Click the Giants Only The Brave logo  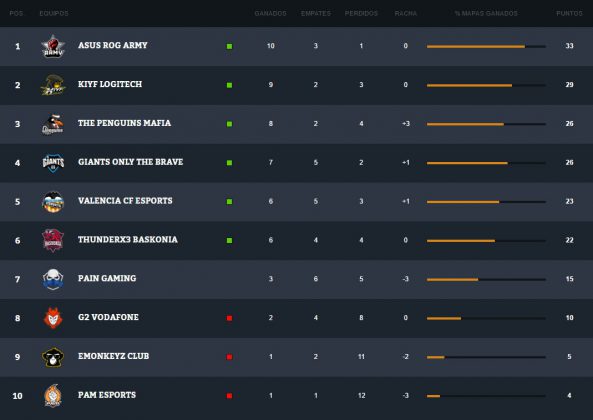(x=53, y=163)
